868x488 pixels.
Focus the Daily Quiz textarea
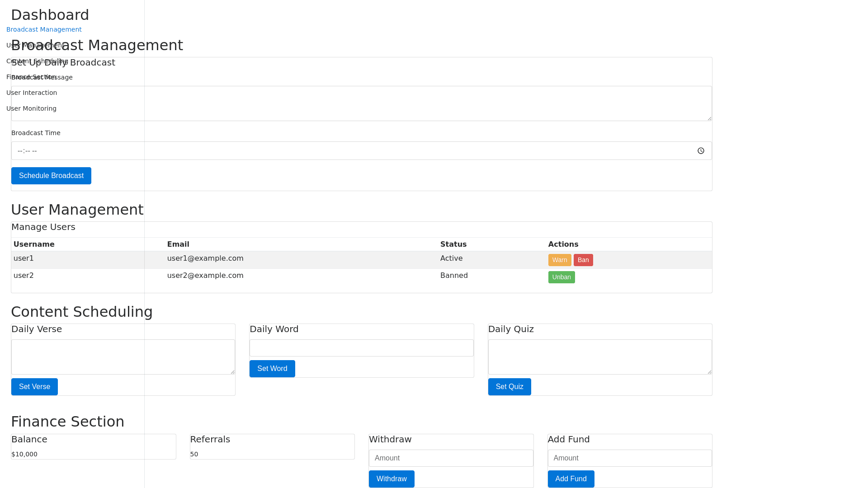tap(599, 357)
